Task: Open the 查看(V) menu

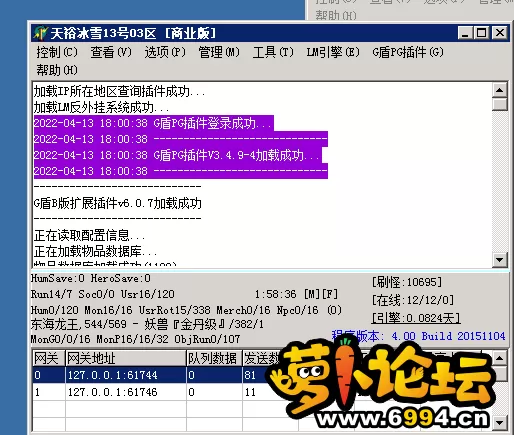Action: [111, 52]
